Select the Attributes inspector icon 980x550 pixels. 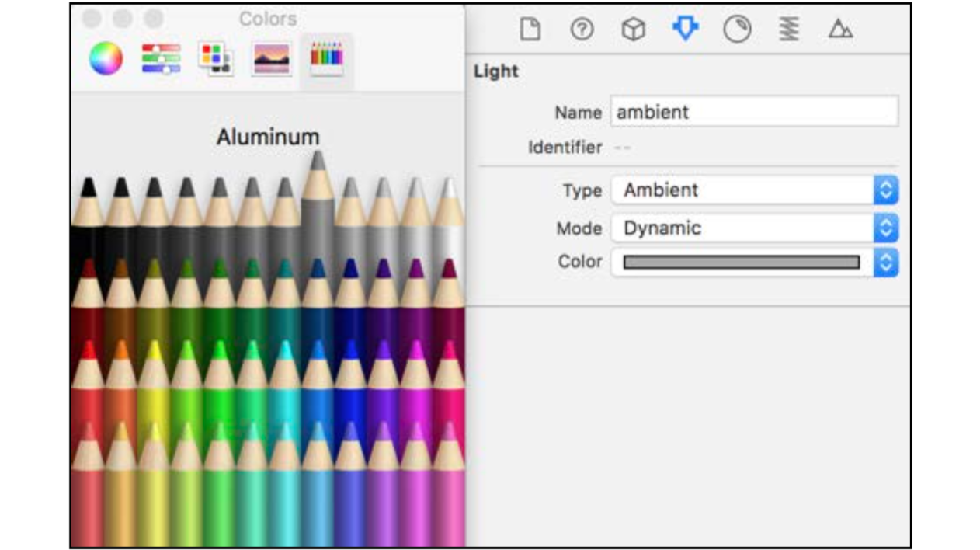pos(685,30)
